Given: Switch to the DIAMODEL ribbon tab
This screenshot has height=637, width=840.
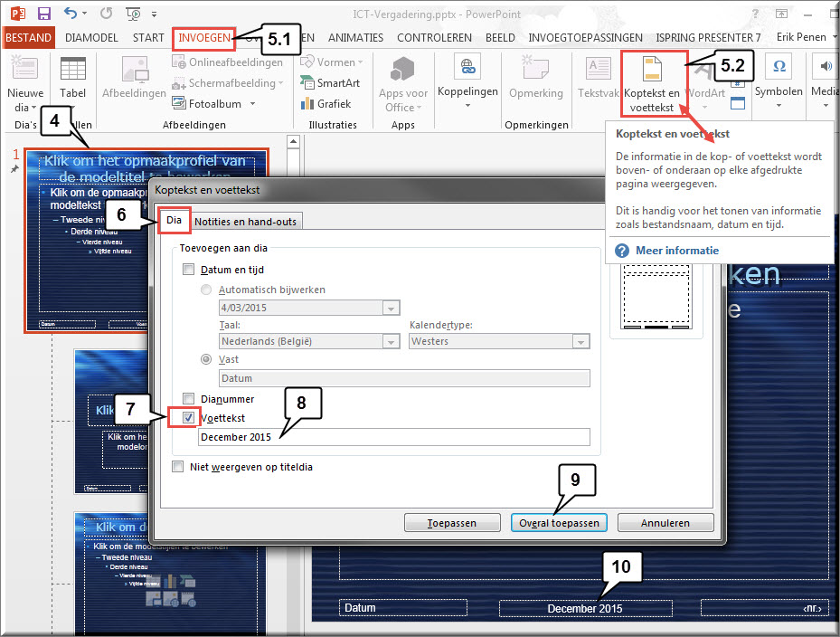Looking at the screenshot, I should click(x=91, y=37).
